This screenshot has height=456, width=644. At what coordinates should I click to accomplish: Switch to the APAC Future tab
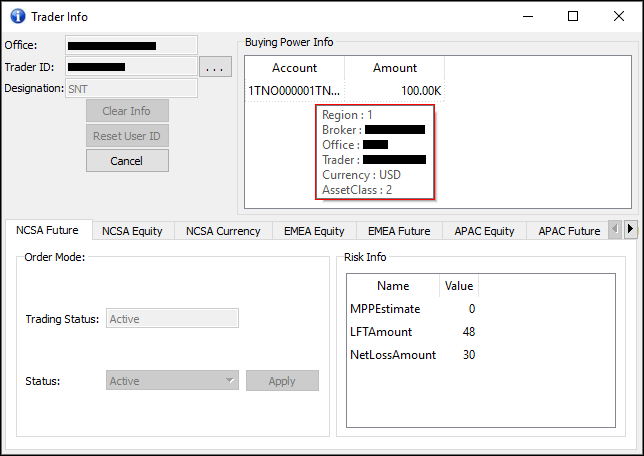click(x=569, y=231)
